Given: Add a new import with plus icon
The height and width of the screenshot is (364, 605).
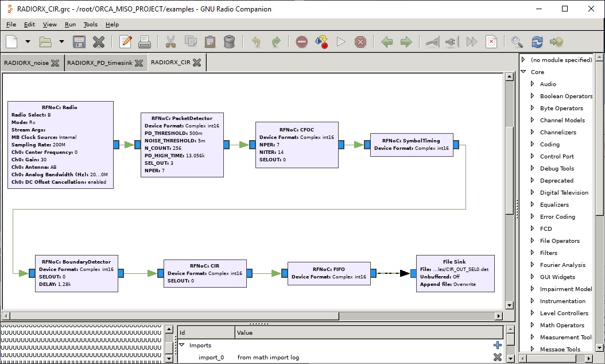Looking at the screenshot, I should [497, 345].
